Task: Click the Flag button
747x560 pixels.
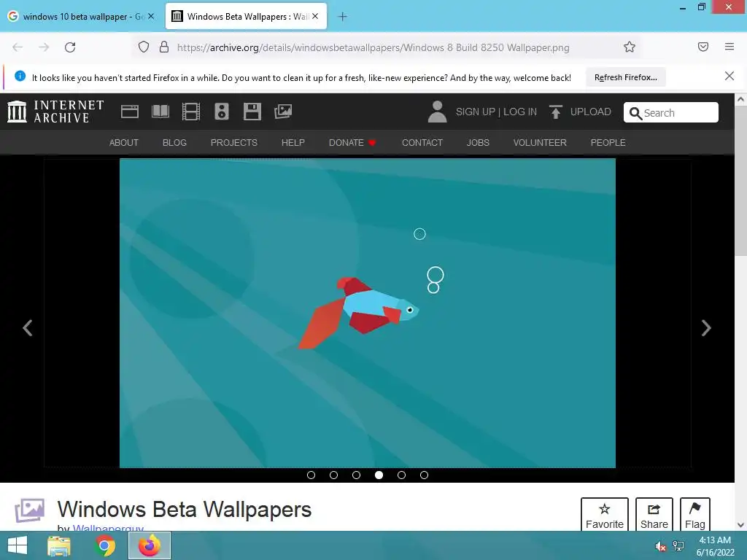Action: click(695, 516)
